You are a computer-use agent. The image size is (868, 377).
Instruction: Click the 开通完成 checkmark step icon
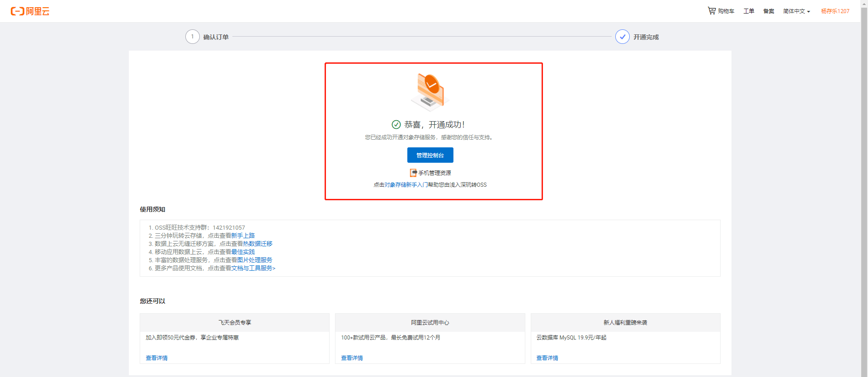pyautogui.click(x=623, y=37)
